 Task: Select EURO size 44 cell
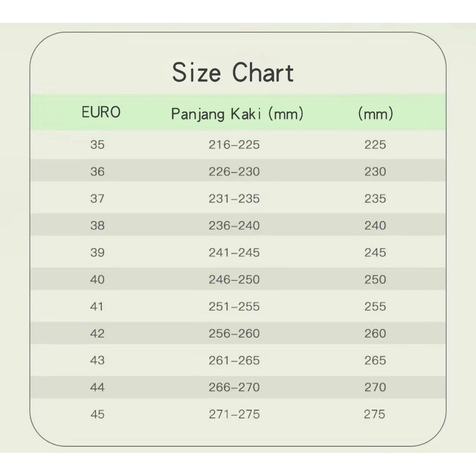pyautogui.click(x=98, y=388)
